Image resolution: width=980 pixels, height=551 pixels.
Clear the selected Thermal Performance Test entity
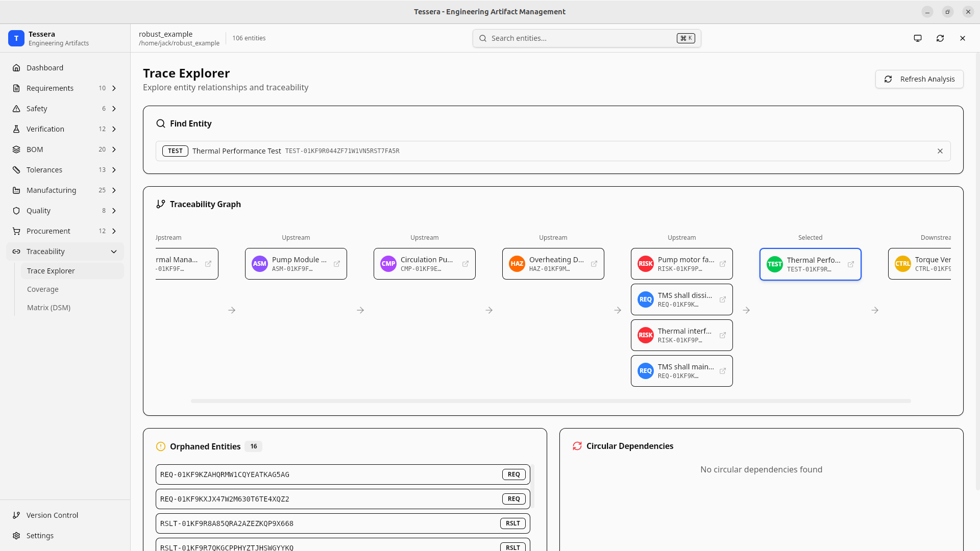pyautogui.click(x=940, y=151)
